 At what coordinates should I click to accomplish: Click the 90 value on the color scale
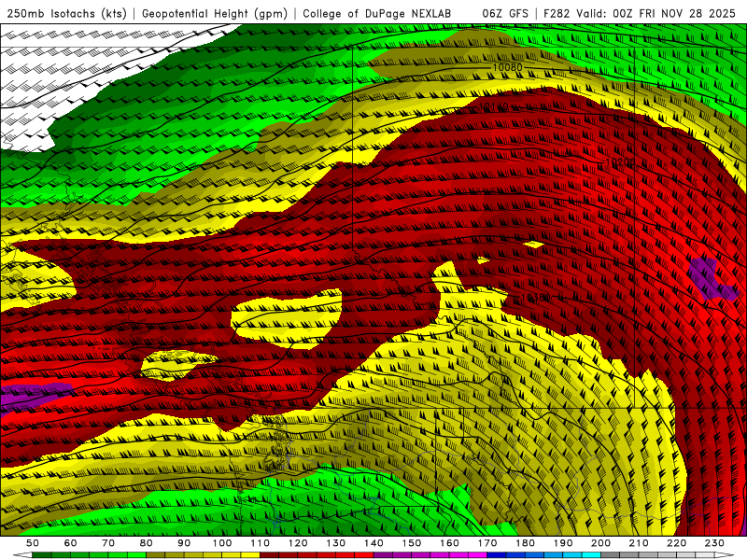[184, 543]
